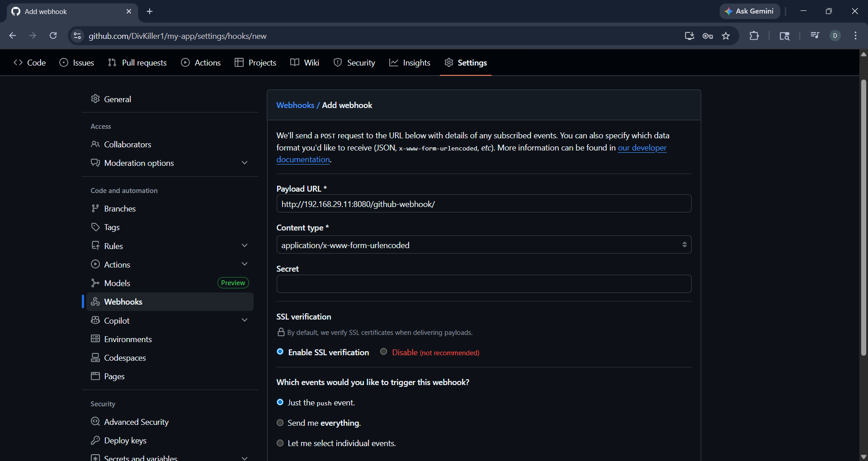868x461 pixels.
Task: Open the Wiki book icon
Action: [x=294, y=62]
